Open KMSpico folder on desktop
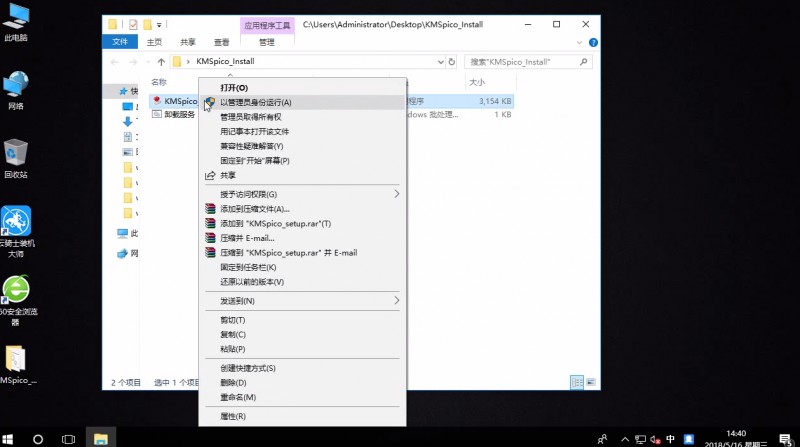Image resolution: width=800 pixels, height=447 pixels. coord(16,365)
